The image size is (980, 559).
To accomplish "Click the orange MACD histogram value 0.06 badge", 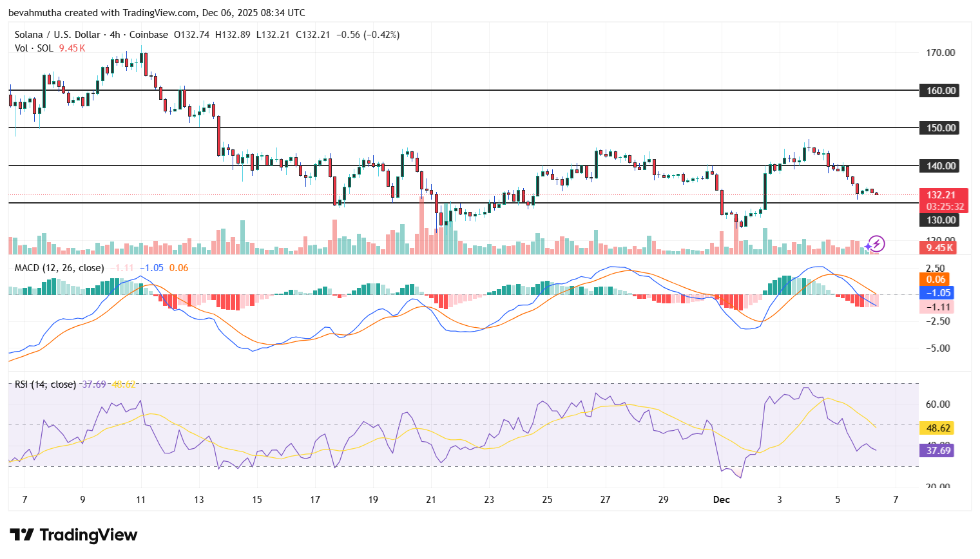I will [x=935, y=279].
